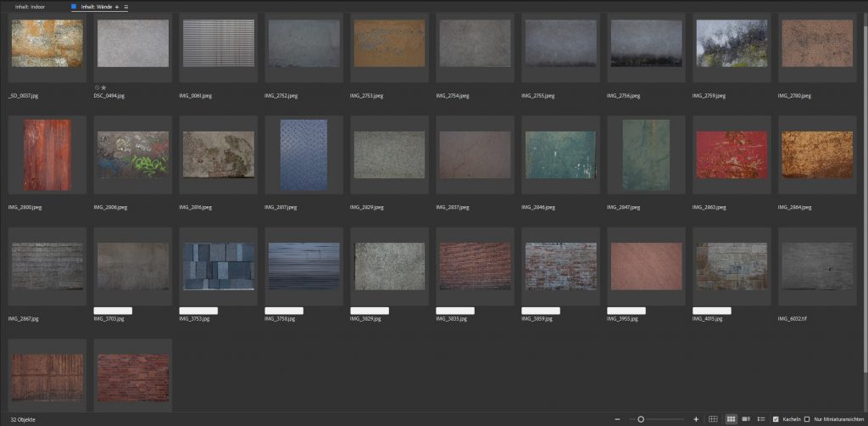
Task: Enable the Nur Miniaturansichten checkbox
Action: tap(807, 419)
